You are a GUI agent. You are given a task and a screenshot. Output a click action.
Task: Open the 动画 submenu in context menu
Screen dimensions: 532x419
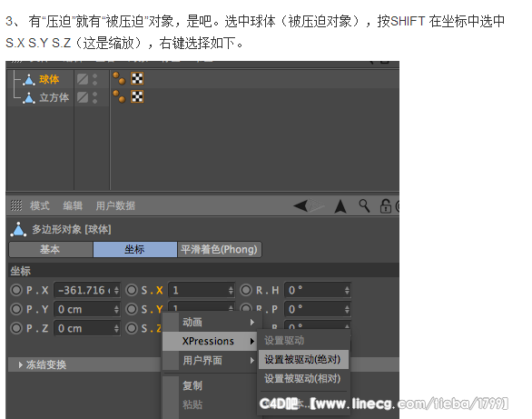[x=210, y=322]
